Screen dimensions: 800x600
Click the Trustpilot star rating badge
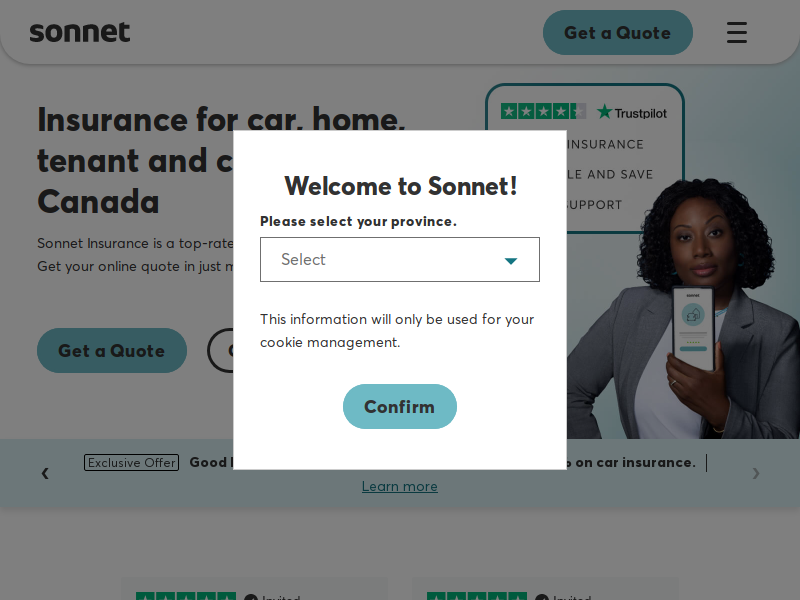[543, 111]
